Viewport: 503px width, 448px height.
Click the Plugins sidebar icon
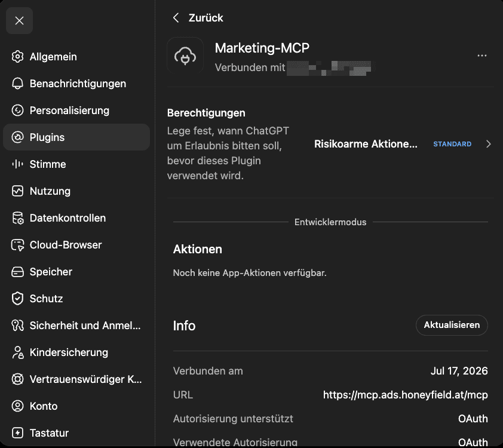pos(18,137)
